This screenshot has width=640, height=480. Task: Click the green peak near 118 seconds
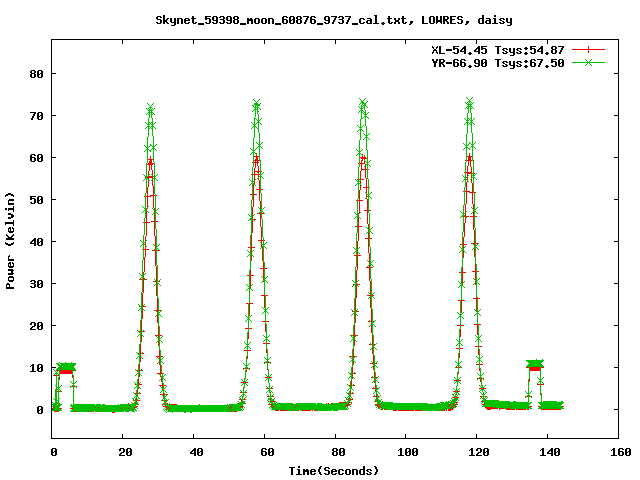pos(469,101)
